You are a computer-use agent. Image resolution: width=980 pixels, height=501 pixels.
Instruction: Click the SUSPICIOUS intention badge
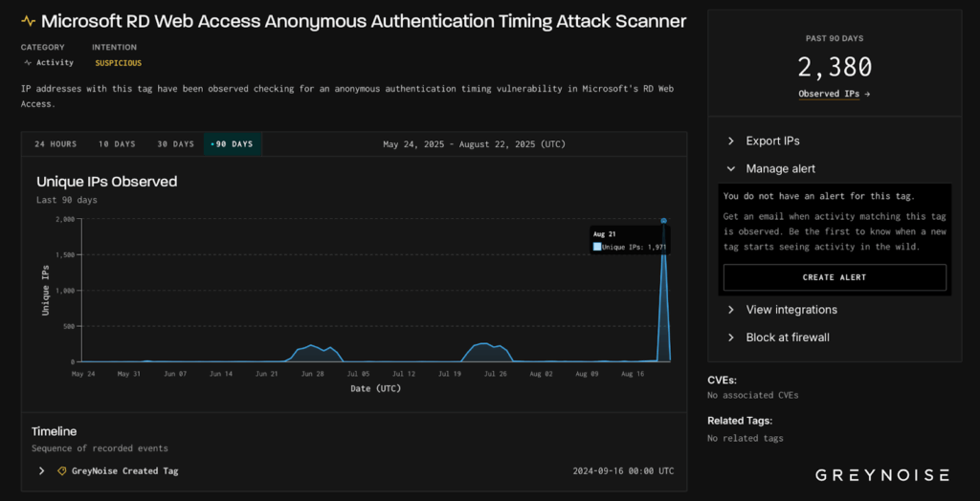tap(118, 63)
